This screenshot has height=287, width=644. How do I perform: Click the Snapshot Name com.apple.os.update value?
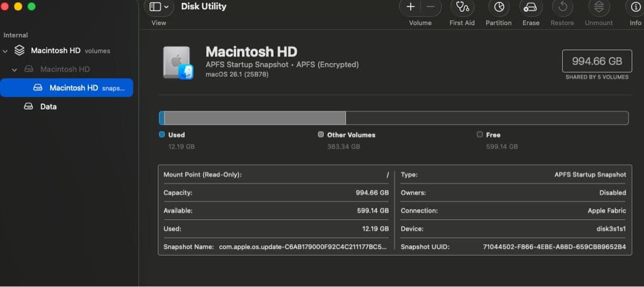click(x=303, y=247)
